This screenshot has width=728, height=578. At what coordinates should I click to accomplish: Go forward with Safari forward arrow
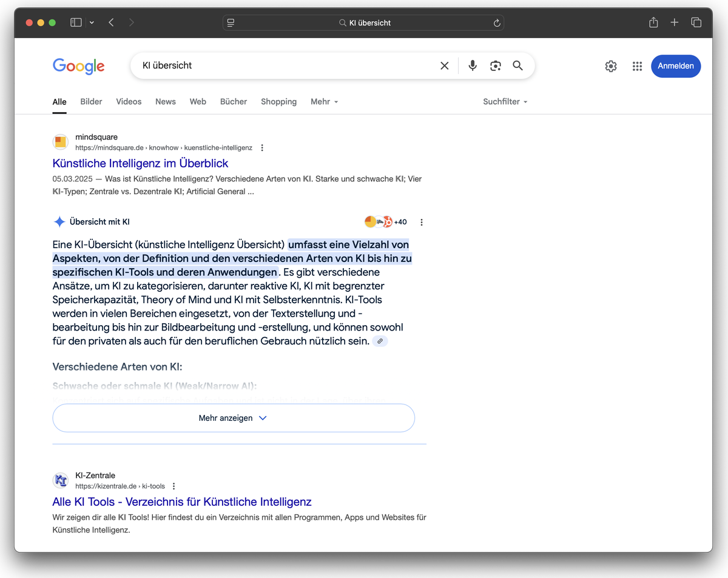tap(132, 22)
